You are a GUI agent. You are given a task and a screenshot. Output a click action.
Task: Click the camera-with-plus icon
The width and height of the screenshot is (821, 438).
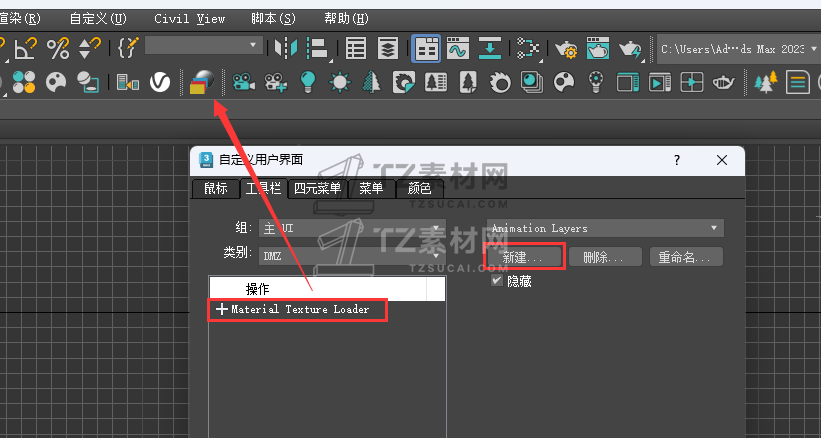[x=276, y=82]
